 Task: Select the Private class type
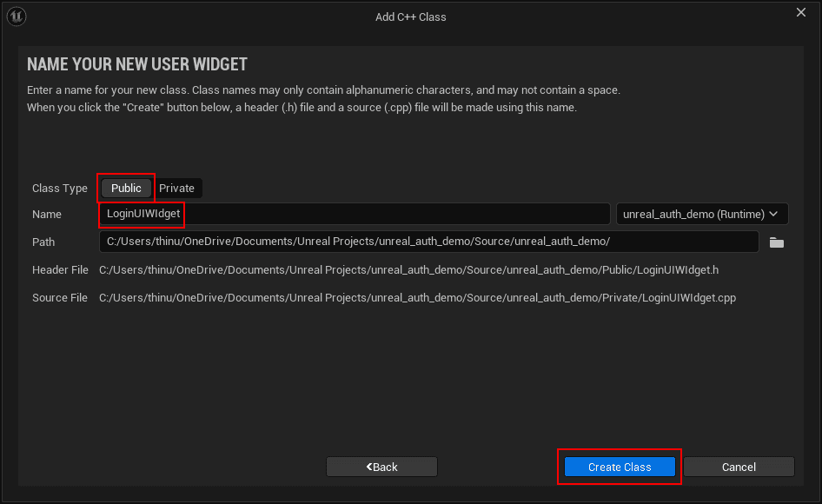(x=177, y=188)
